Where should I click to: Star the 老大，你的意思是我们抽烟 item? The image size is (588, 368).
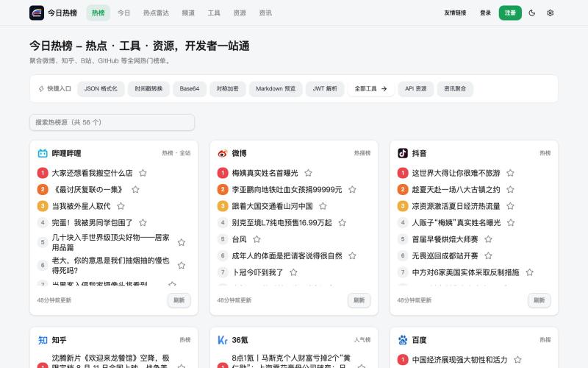[x=182, y=266]
